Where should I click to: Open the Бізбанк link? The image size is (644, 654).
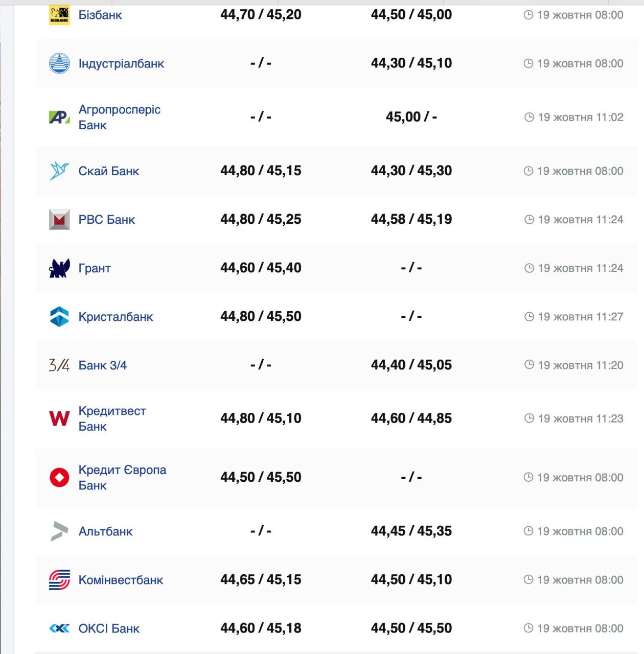[100, 15]
